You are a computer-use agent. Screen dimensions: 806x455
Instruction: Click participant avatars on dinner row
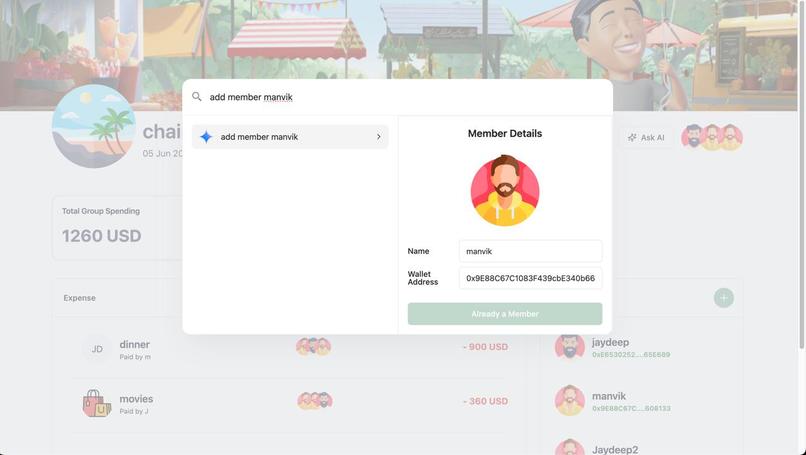(314, 347)
